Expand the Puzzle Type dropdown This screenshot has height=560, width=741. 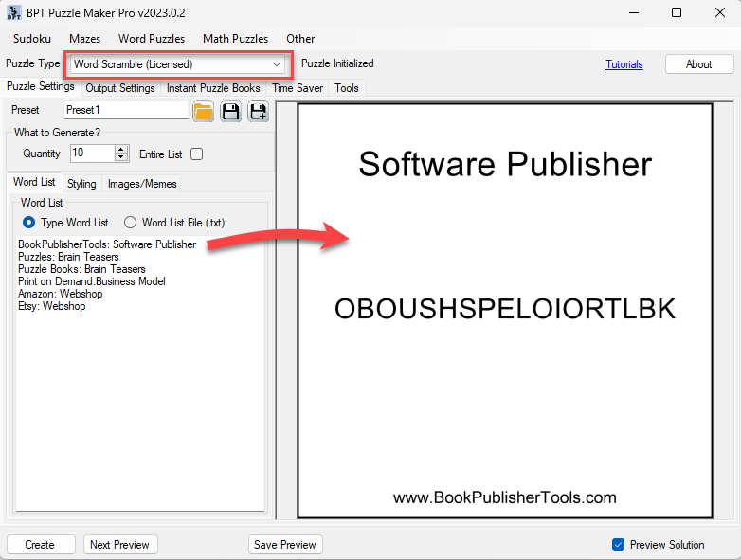(277, 64)
